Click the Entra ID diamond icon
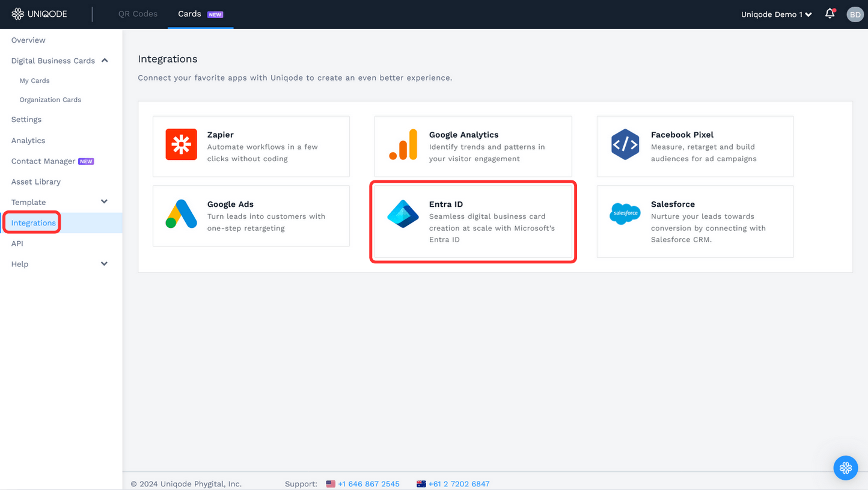Image resolution: width=868 pixels, height=490 pixels. click(403, 213)
